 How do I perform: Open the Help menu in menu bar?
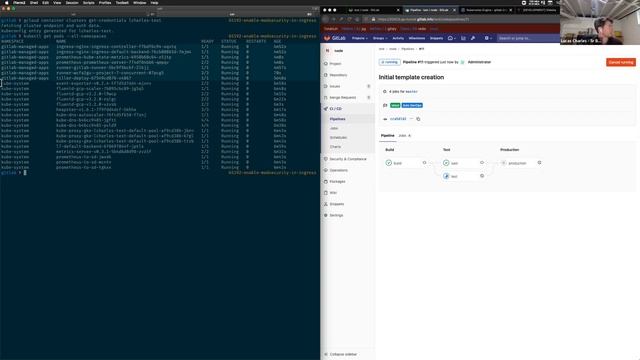[x=154, y=2]
